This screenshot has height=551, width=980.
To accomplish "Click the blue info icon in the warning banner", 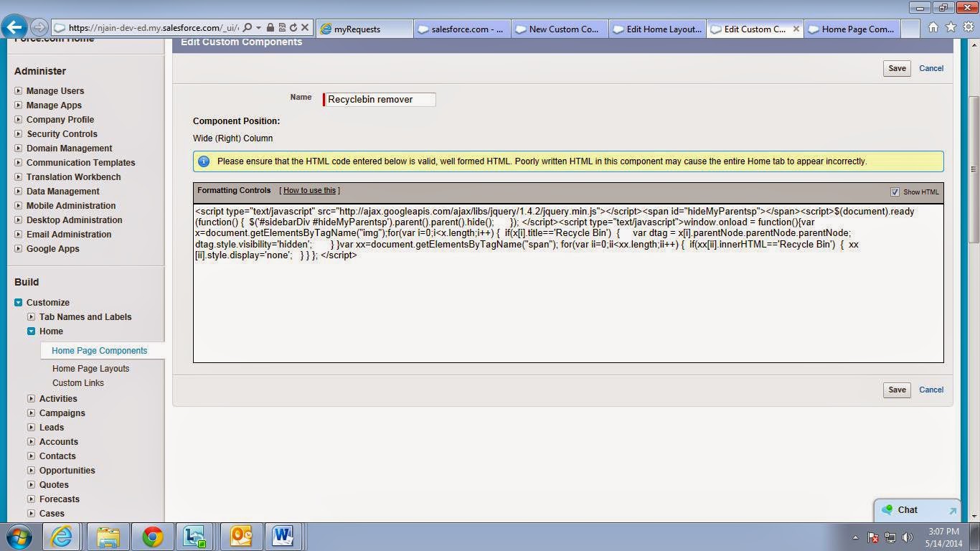I will [204, 161].
